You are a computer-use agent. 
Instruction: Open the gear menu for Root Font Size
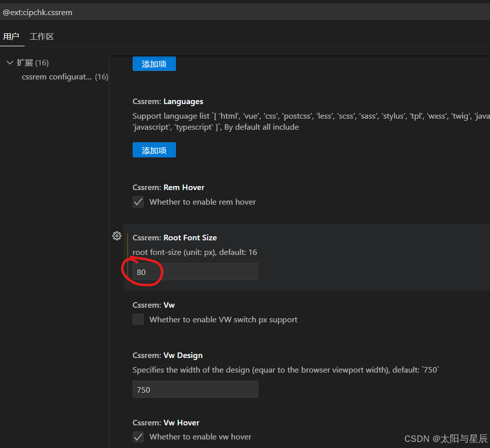click(117, 236)
